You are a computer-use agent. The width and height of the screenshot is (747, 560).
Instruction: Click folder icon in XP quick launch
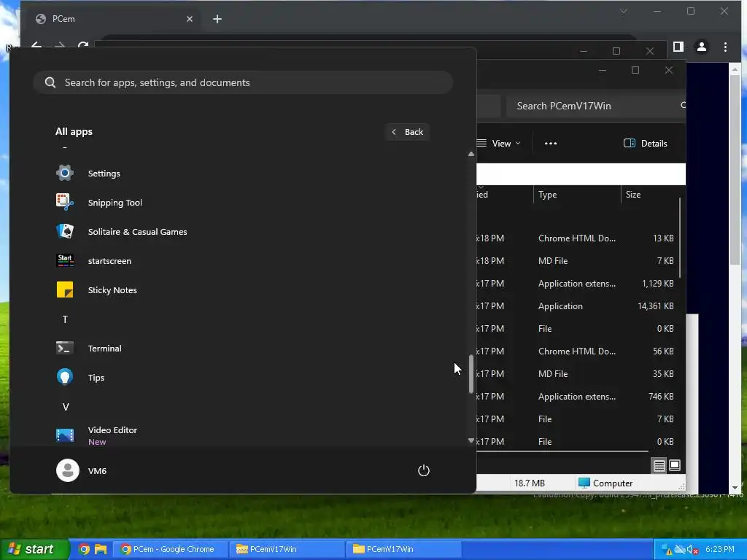coord(101,549)
